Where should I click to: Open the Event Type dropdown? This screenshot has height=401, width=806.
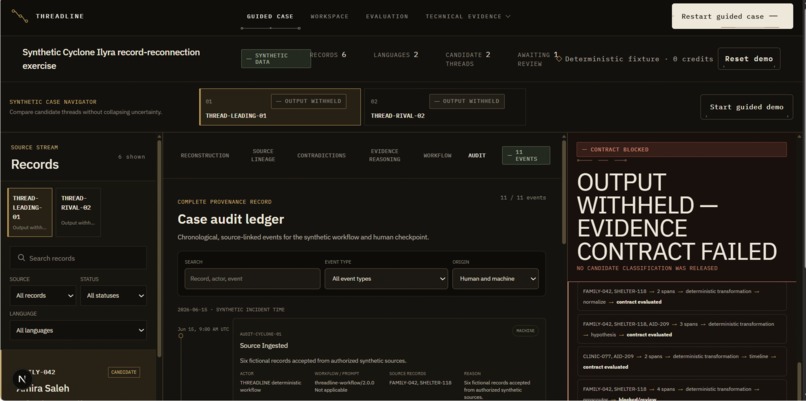387,279
